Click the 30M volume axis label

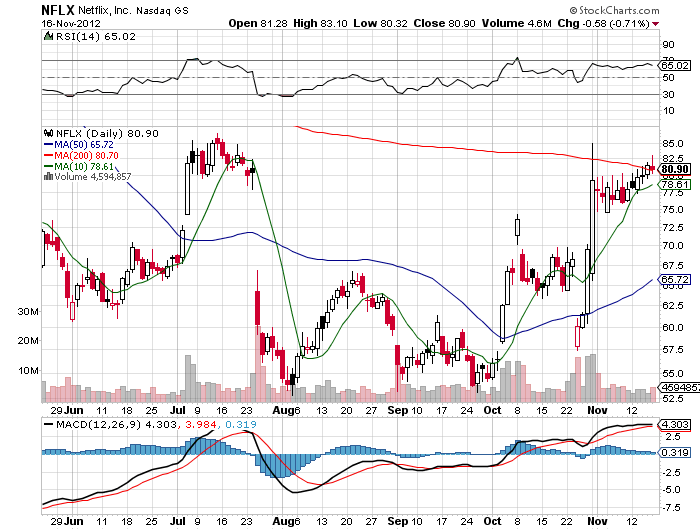point(28,312)
